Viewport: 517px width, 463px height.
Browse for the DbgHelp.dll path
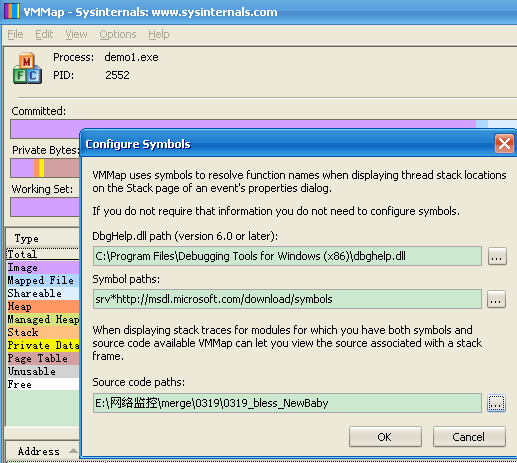pyautogui.click(x=497, y=256)
